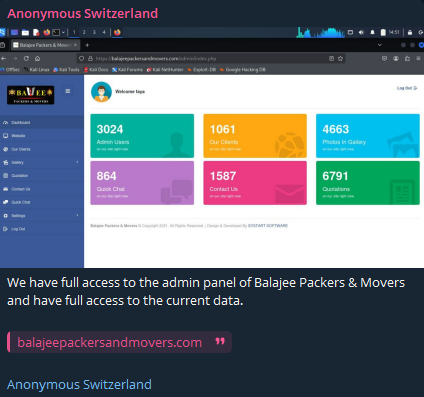The image size is (424, 397).
Task: Open the clock showing 14:51
Action: (x=394, y=32)
